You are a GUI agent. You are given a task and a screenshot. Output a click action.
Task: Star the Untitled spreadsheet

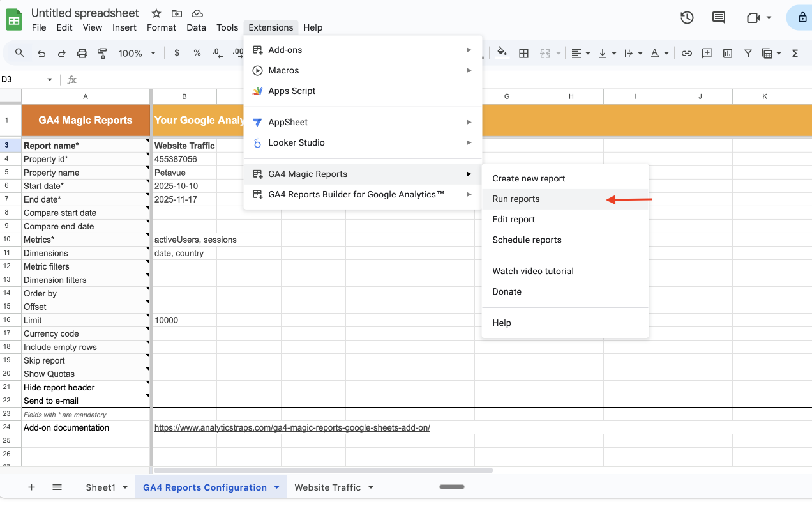[x=156, y=13]
